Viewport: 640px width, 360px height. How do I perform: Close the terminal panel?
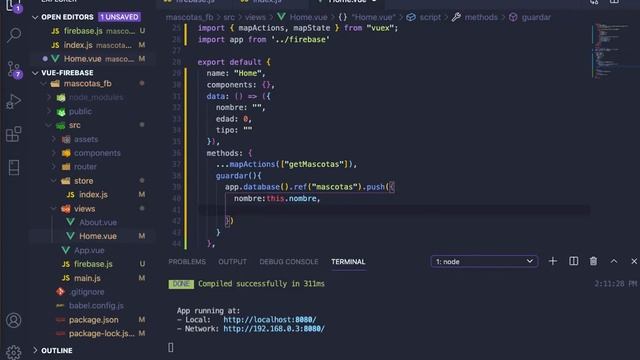(x=634, y=261)
